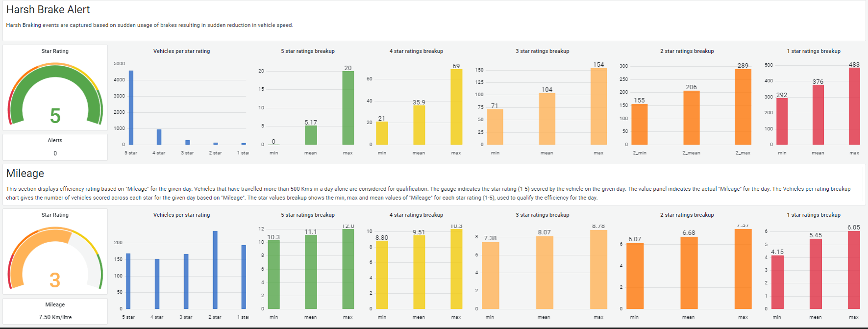Click the Mileage 2 star vehicles bar

[215, 270]
